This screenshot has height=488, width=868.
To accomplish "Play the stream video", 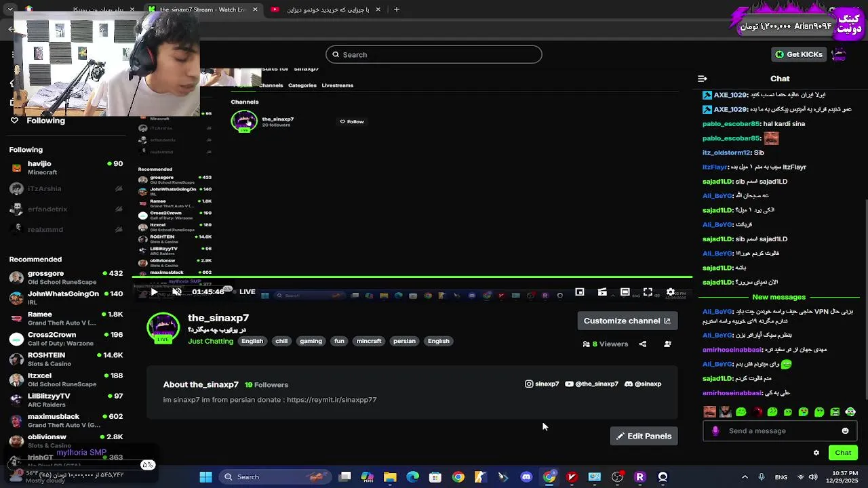I will (155, 292).
